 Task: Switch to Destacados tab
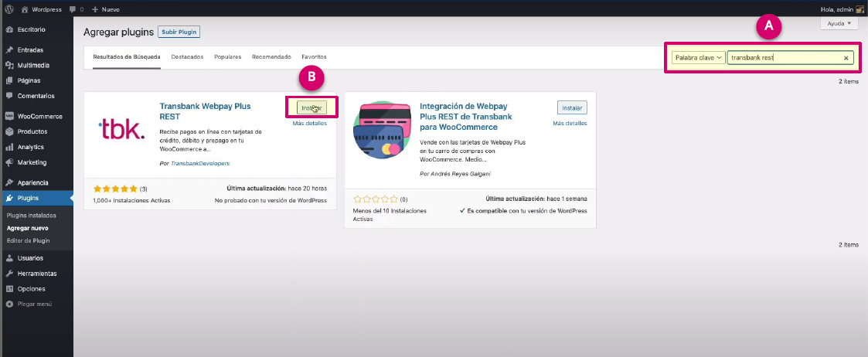[187, 57]
